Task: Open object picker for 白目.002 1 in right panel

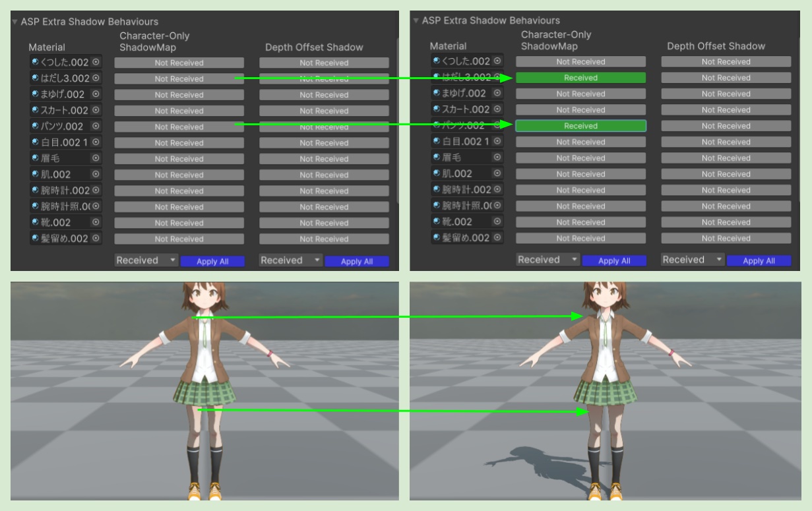Action: [497, 142]
